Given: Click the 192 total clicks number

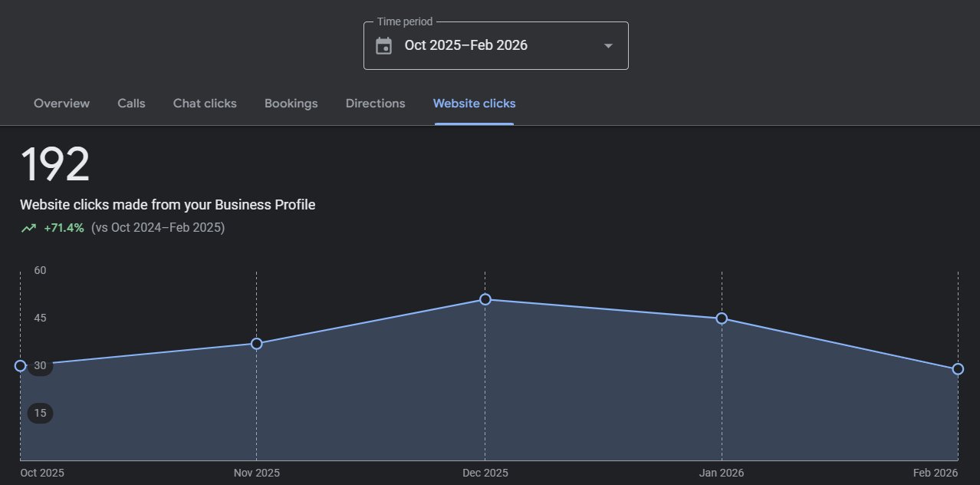Looking at the screenshot, I should (54, 165).
